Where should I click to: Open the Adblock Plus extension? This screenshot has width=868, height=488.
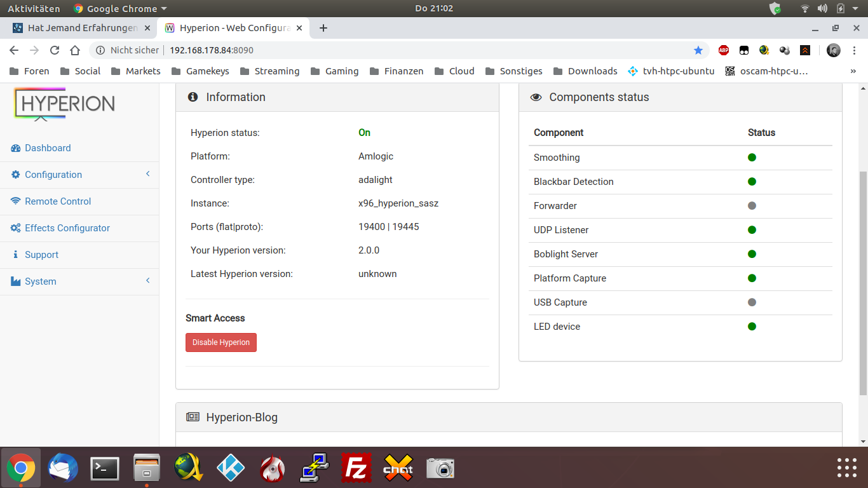pyautogui.click(x=724, y=50)
